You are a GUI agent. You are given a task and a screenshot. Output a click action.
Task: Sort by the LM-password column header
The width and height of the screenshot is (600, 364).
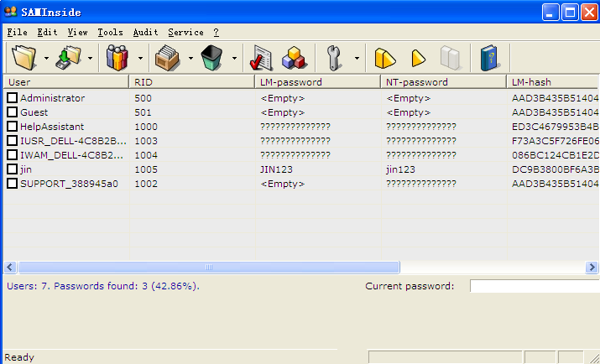(x=317, y=82)
